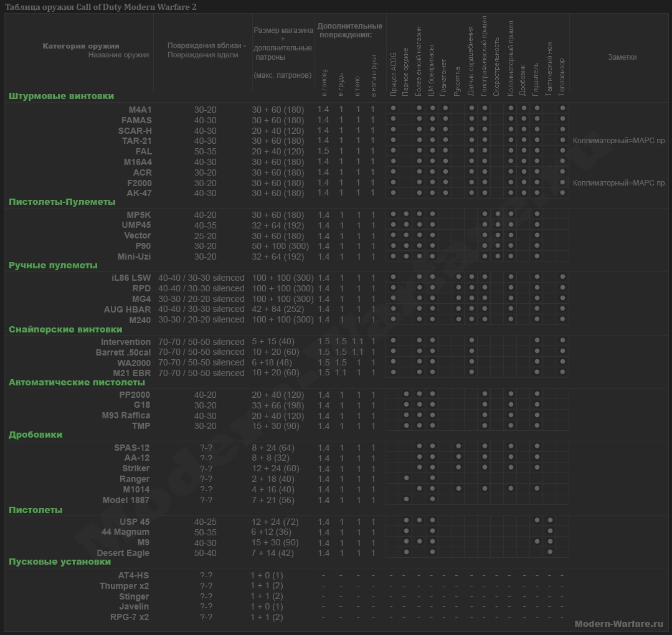
Task: Select the "MP5K" weapon name
Action: click(x=139, y=215)
